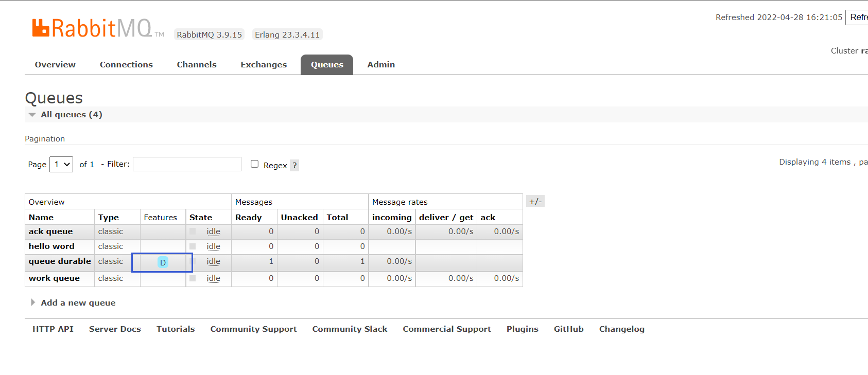Open the Page number dropdown
The height and width of the screenshot is (375, 868).
(x=61, y=164)
